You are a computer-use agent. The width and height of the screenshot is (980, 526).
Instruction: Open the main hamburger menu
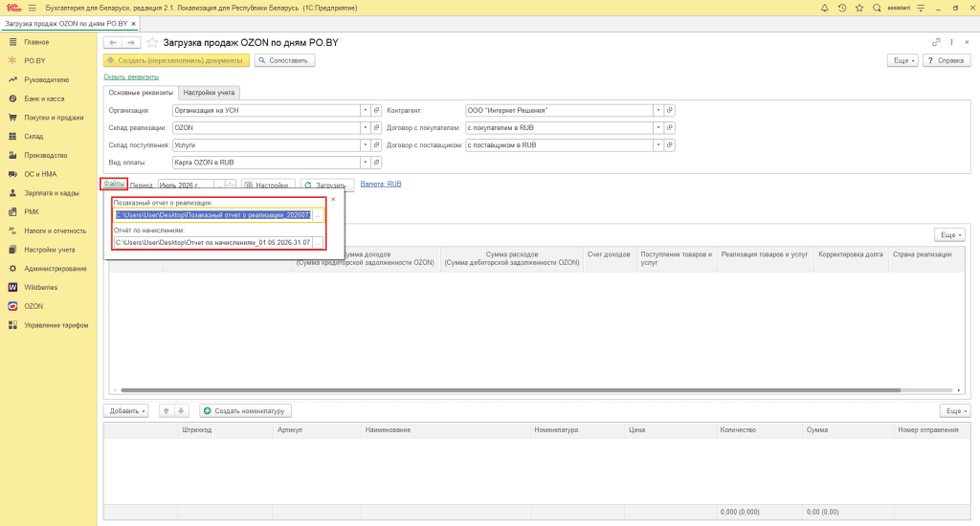[x=32, y=8]
